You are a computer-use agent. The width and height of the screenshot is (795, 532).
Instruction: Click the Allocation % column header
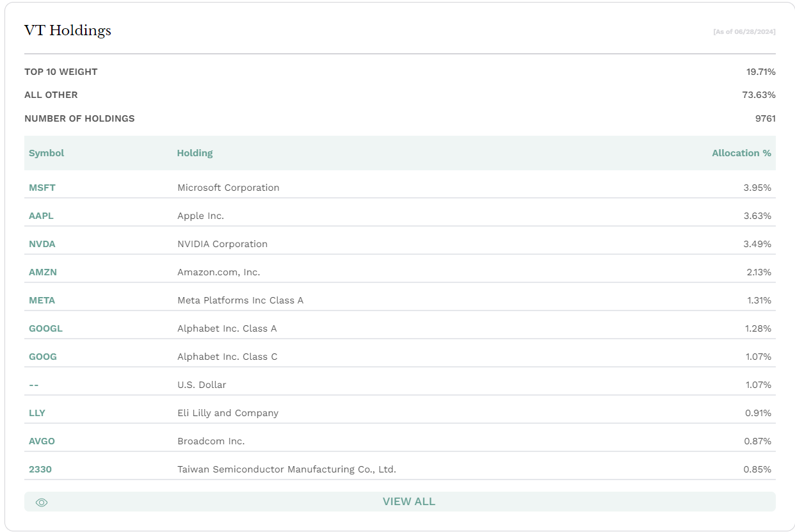click(x=741, y=153)
